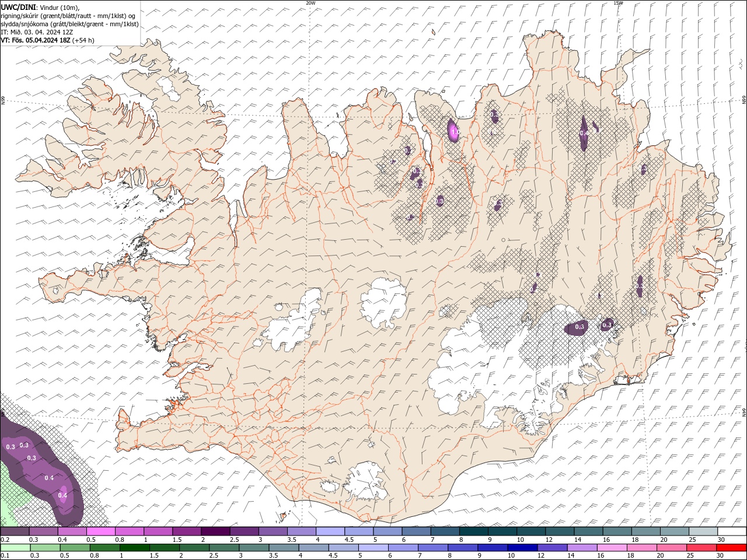Click the 15W longitude label at top
The width and height of the screenshot is (747, 560).
pyautogui.click(x=618, y=3)
